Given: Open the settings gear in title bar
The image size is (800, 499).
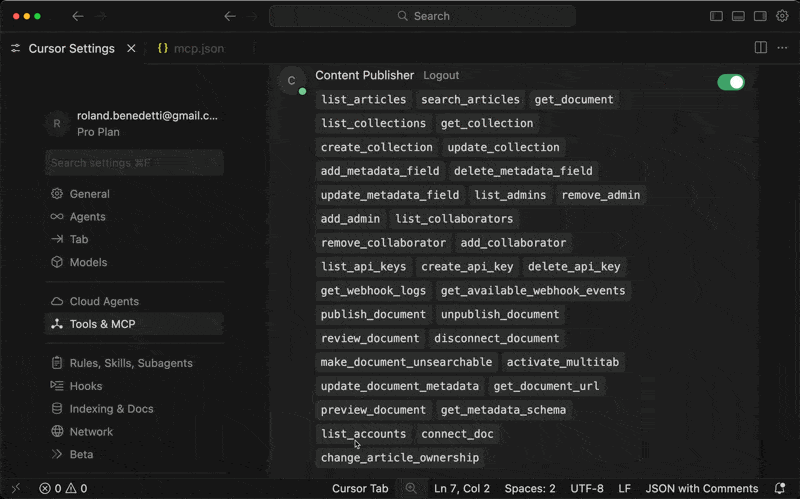Looking at the screenshot, I should pos(783,16).
